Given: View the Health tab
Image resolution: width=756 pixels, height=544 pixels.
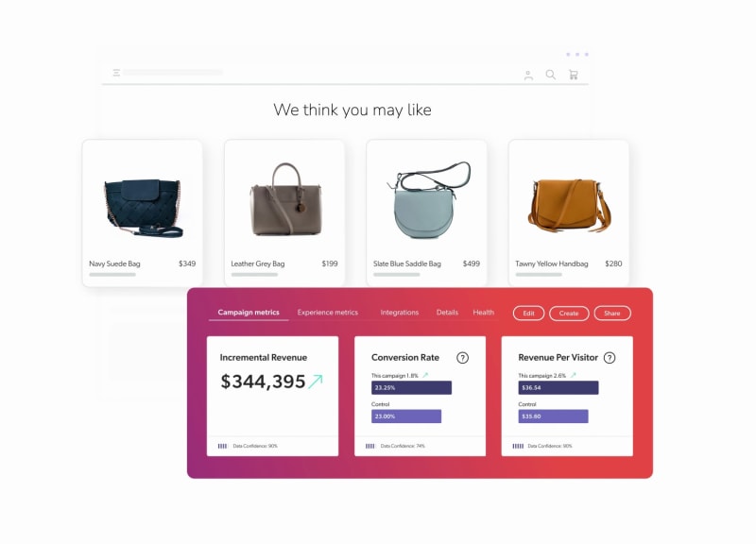Looking at the screenshot, I should click(484, 313).
